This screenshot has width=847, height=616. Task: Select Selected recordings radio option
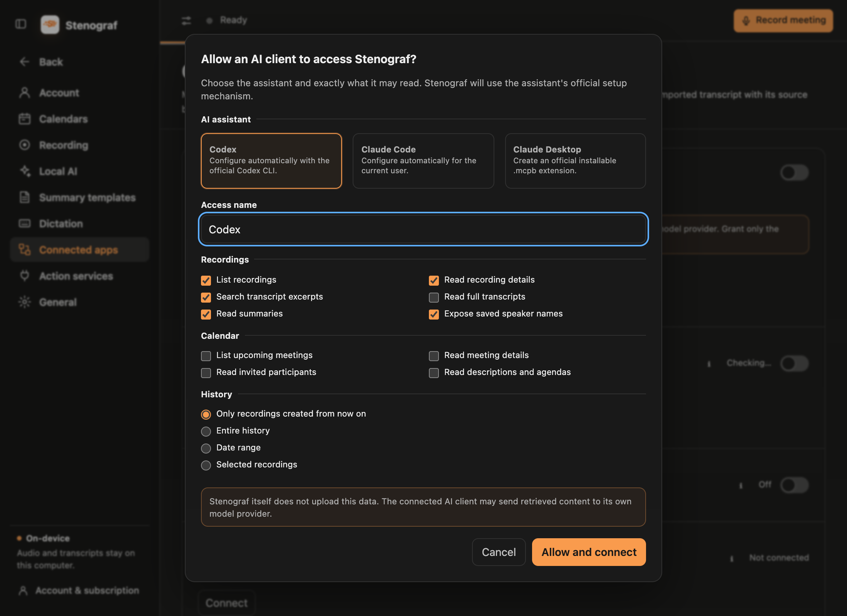click(x=206, y=465)
